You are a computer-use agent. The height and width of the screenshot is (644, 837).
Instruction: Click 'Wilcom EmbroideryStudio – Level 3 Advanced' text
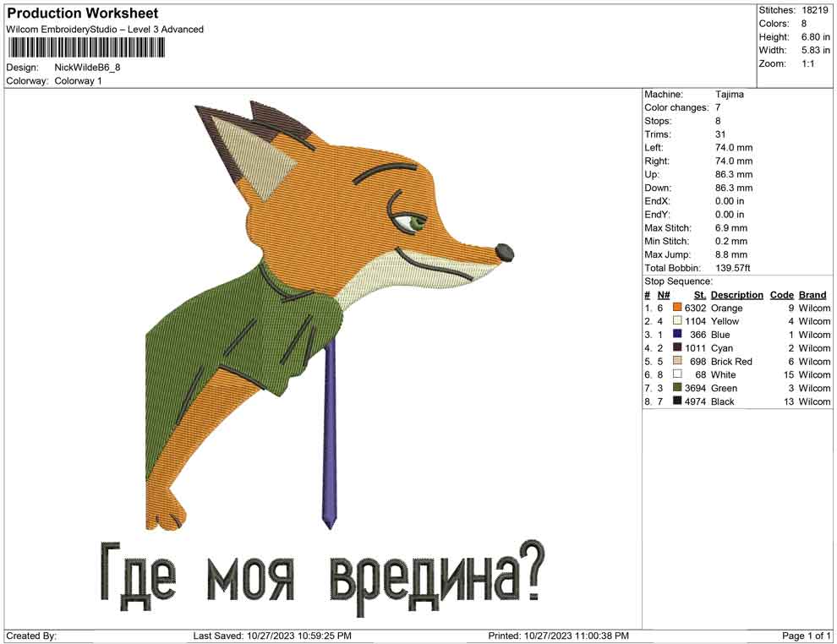coord(105,30)
